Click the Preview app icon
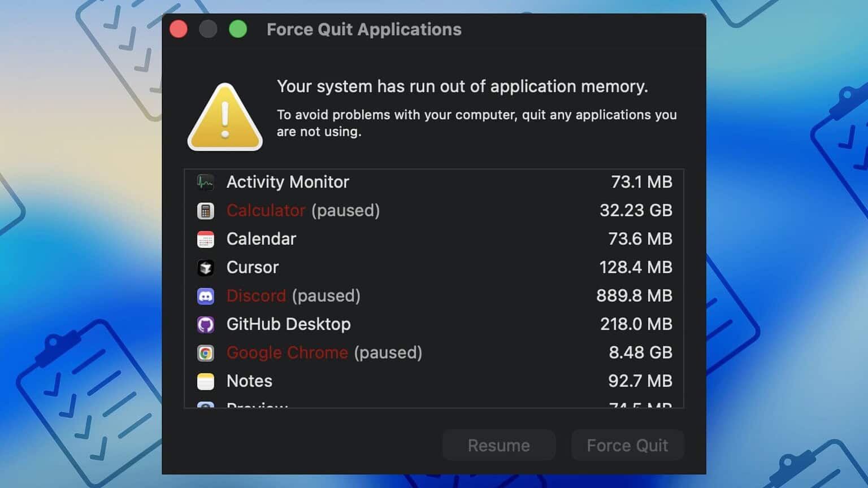 205,406
